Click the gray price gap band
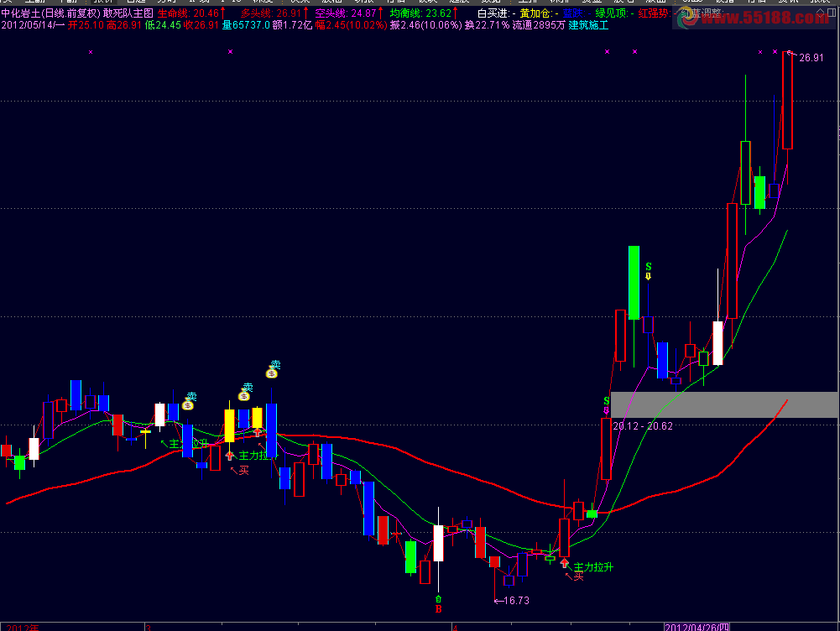Viewport: 840px width, 631px height. coord(723,404)
